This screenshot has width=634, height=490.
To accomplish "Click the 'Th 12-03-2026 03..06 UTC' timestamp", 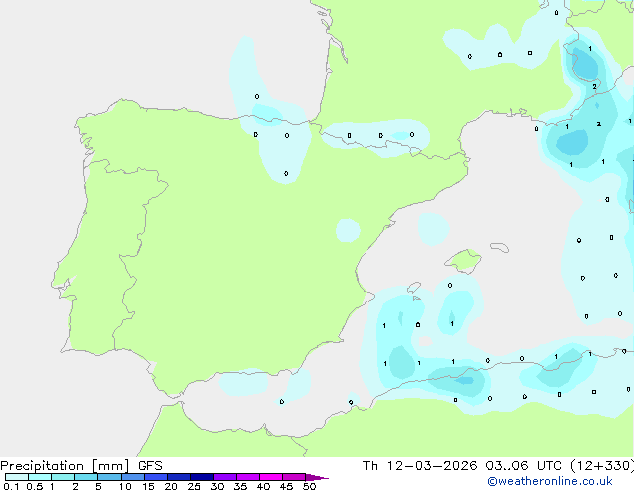I will [463, 466].
